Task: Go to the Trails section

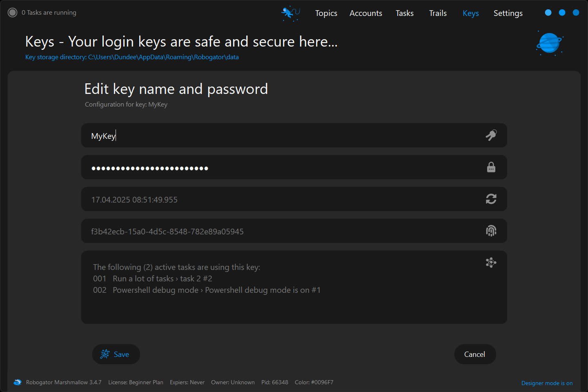Action: click(438, 13)
